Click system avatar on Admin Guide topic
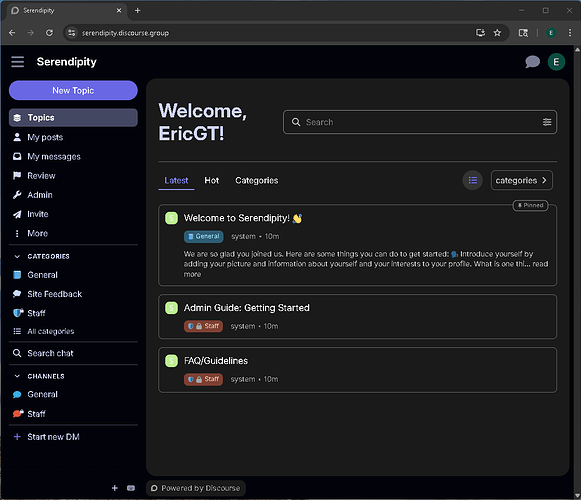 click(171, 308)
